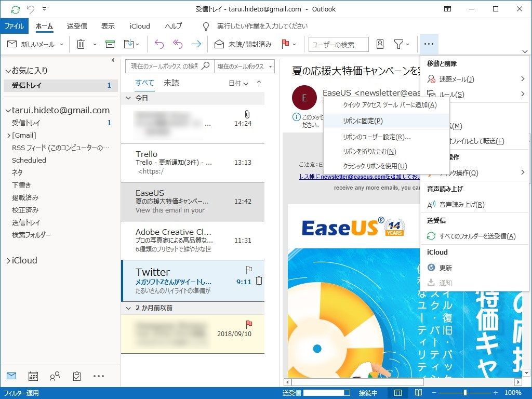The height and width of the screenshot is (399, 532).
Task: Click すべてのフォルダーを送受信(A)
Action: (475, 236)
